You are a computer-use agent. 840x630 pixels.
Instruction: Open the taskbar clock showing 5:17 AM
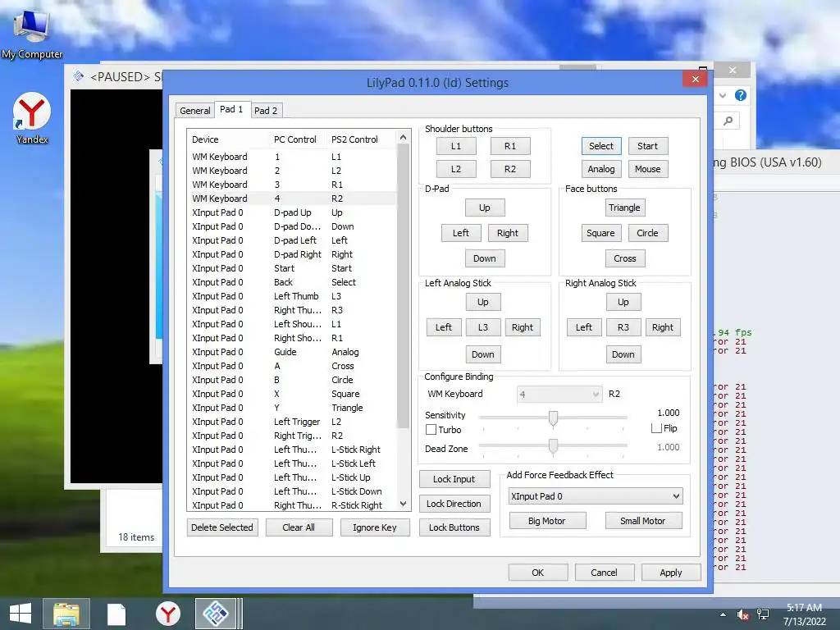pos(804,614)
